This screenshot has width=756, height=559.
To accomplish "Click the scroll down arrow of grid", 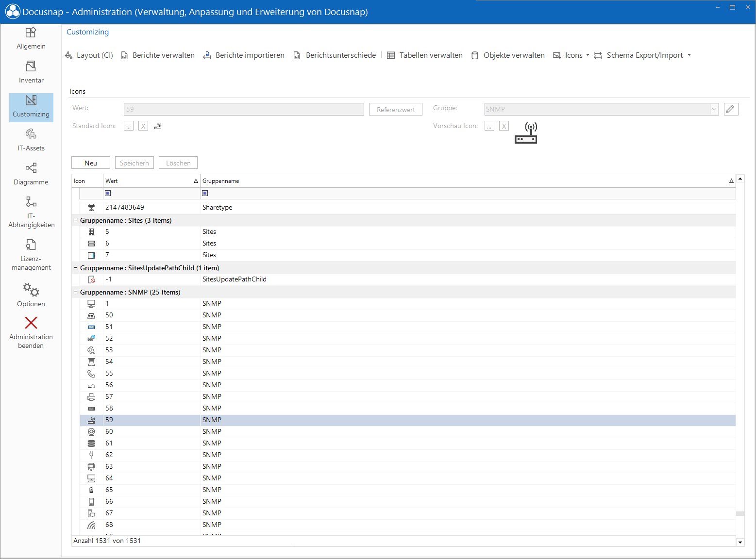I will coord(740,542).
